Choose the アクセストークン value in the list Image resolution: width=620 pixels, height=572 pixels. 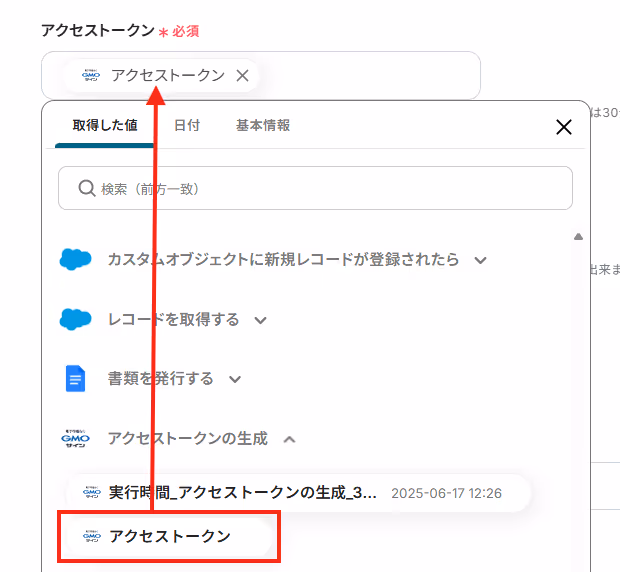tap(169, 536)
